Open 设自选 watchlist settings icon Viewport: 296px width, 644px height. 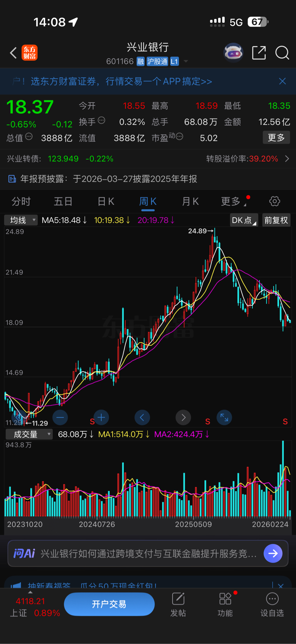tap(272, 605)
